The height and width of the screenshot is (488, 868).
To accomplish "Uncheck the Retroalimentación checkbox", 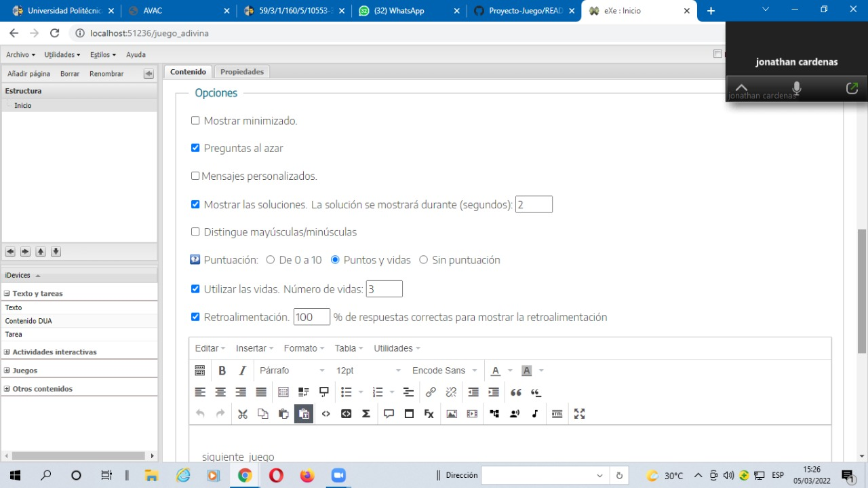I will [x=195, y=317].
